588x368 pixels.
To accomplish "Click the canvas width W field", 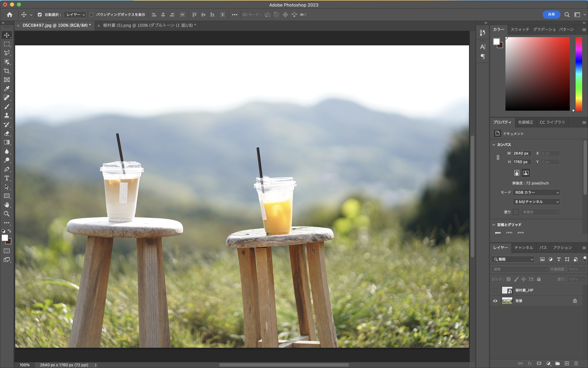I will [522, 153].
